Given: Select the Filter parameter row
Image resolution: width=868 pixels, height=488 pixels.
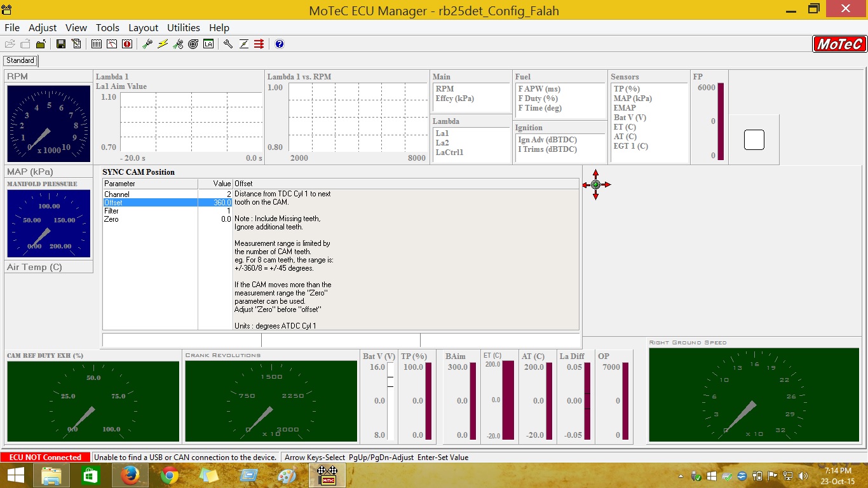Looking at the screenshot, I should (168, 210).
